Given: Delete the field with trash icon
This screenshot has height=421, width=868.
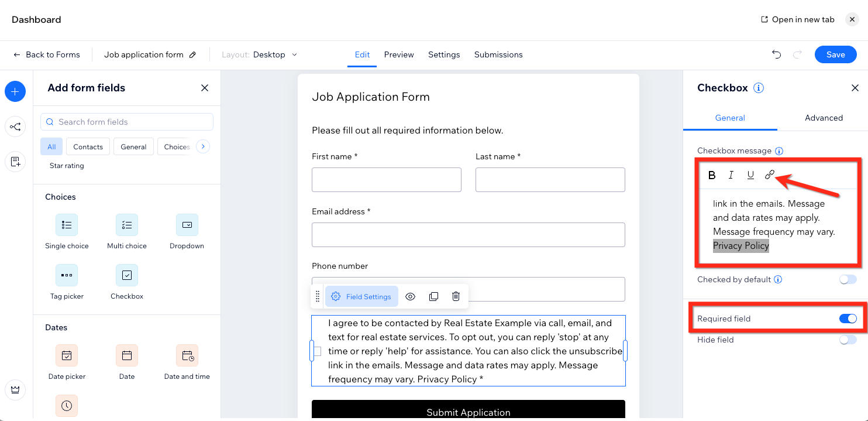Looking at the screenshot, I should [x=456, y=296].
